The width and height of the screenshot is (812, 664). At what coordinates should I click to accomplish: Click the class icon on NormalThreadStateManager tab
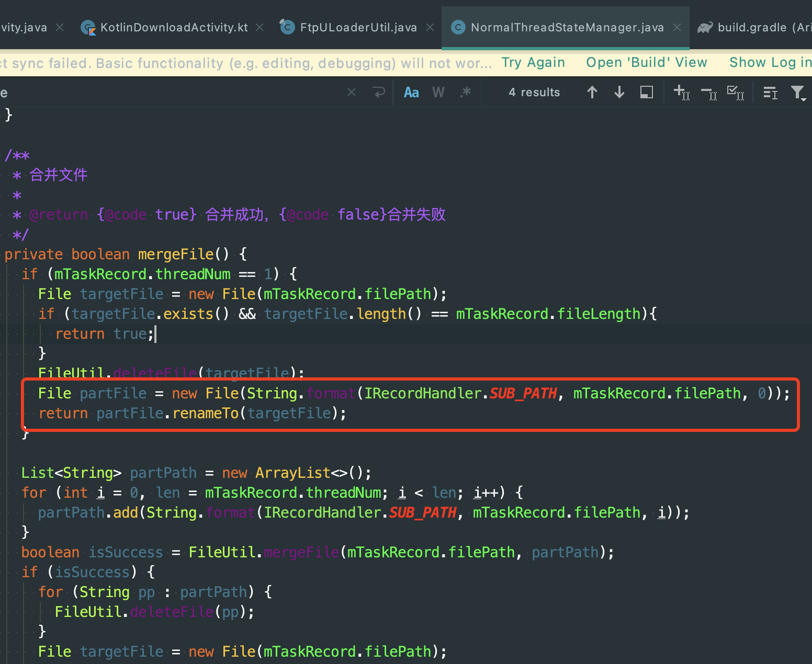click(x=458, y=27)
